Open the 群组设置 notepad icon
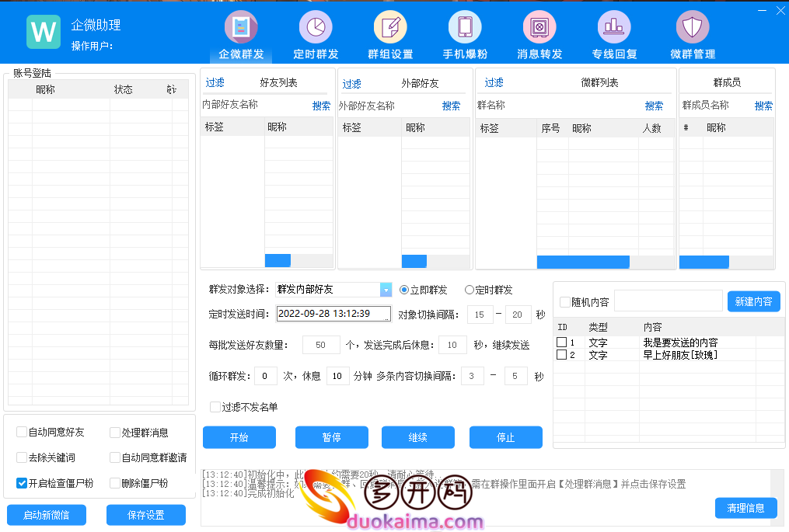Screen dimensions: 789x532 (x=390, y=28)
